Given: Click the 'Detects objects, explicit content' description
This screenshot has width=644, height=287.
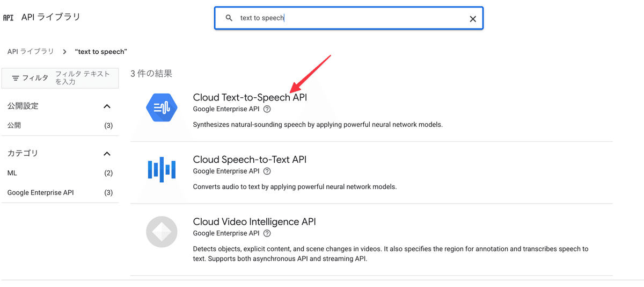Looking at the screenshot, I should (x=391, y=254).
